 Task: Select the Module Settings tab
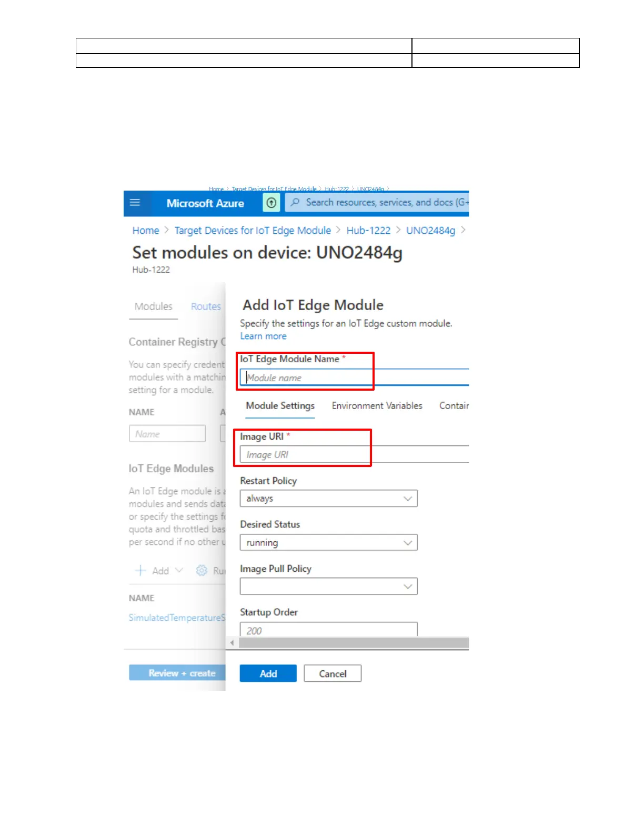pyautogui.click(x=280, y=406)
